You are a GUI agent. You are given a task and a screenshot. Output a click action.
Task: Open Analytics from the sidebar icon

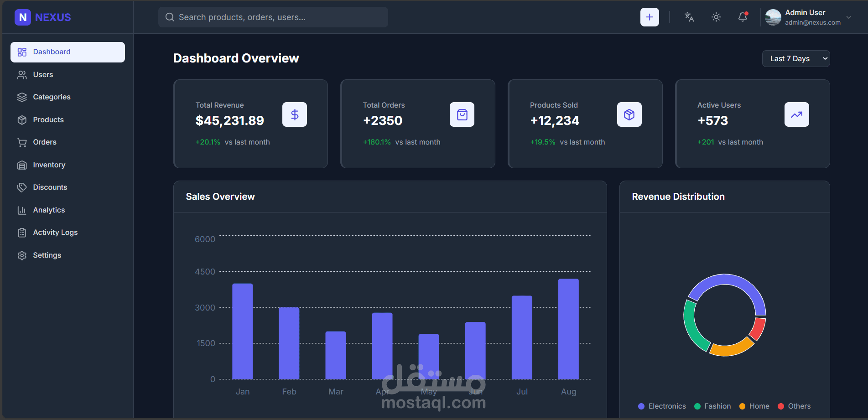point(22,210)
